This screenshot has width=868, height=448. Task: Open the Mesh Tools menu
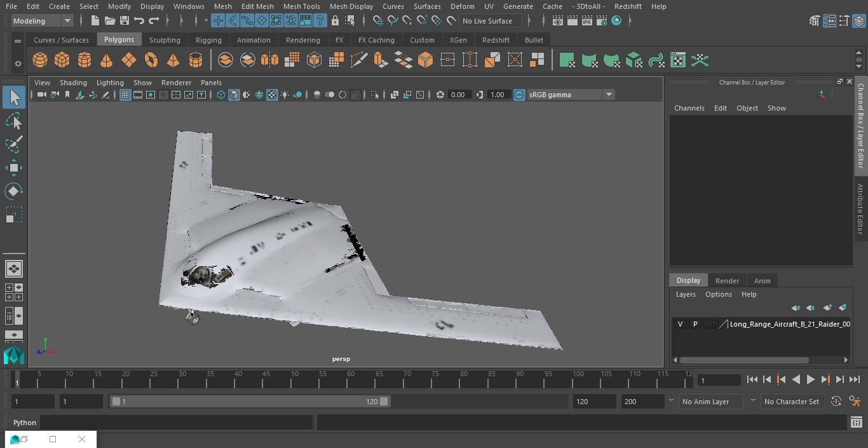(301, 6)
